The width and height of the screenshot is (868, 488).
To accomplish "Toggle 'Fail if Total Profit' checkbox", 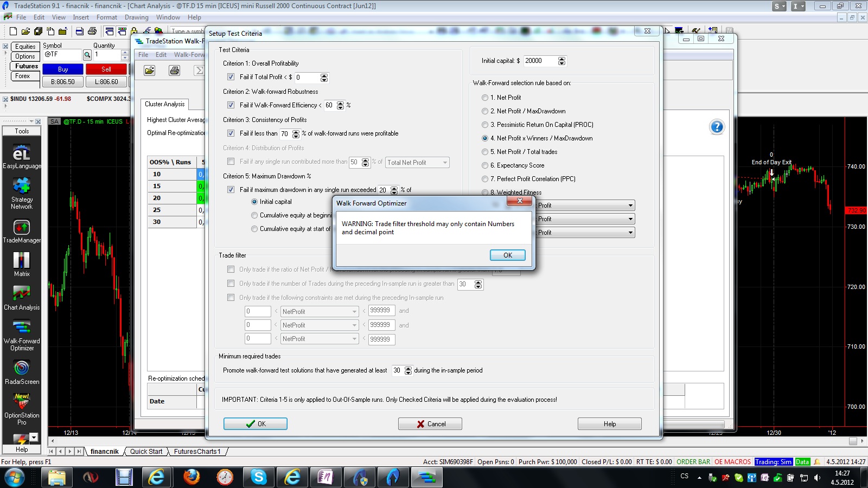I will (231, 77).
